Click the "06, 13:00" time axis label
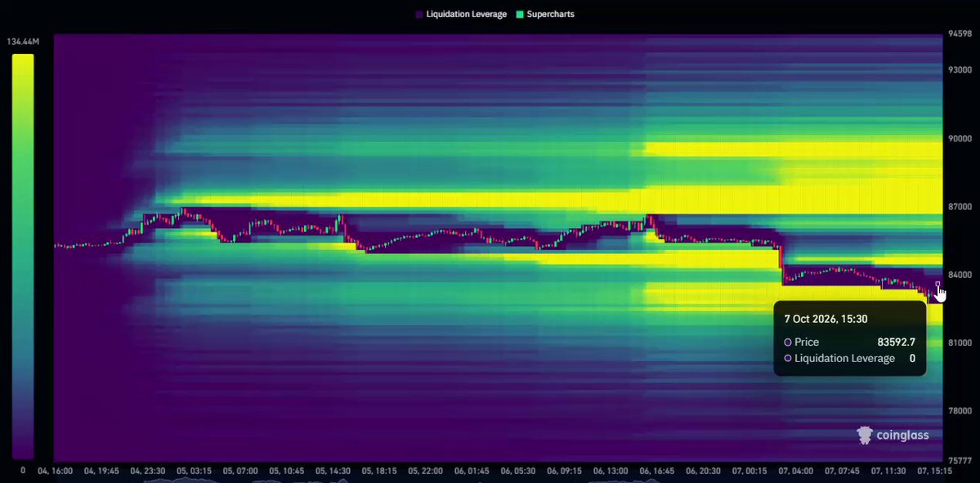 point(611,471)
